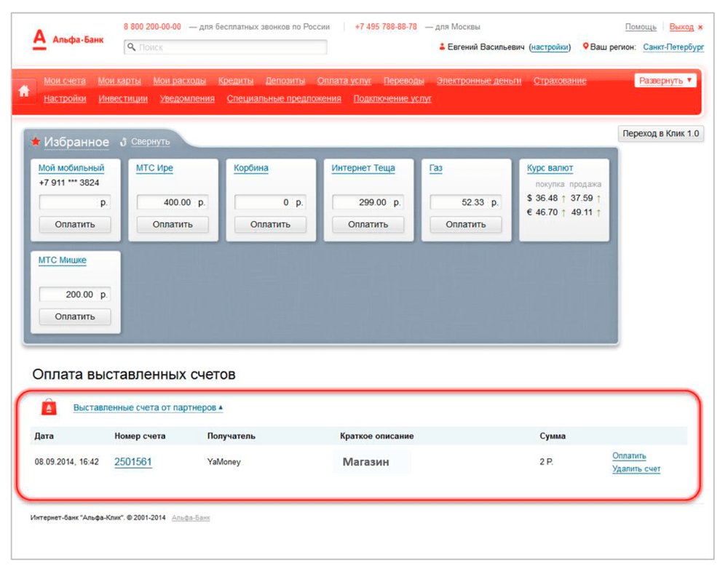Click the 299.00 amount field for Интернет Теща
Image resolution: width=728 pixels, height=571 pixels.
(x=368, y=203)
